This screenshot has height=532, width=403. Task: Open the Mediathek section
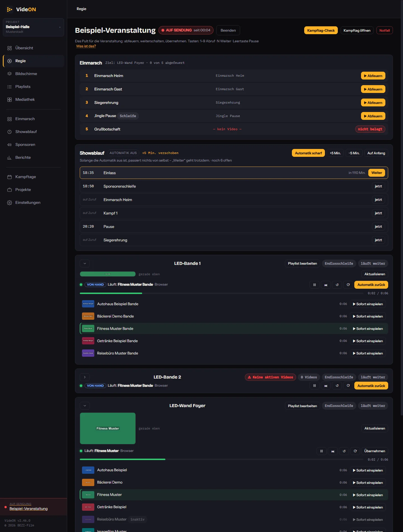click(34, 99)
